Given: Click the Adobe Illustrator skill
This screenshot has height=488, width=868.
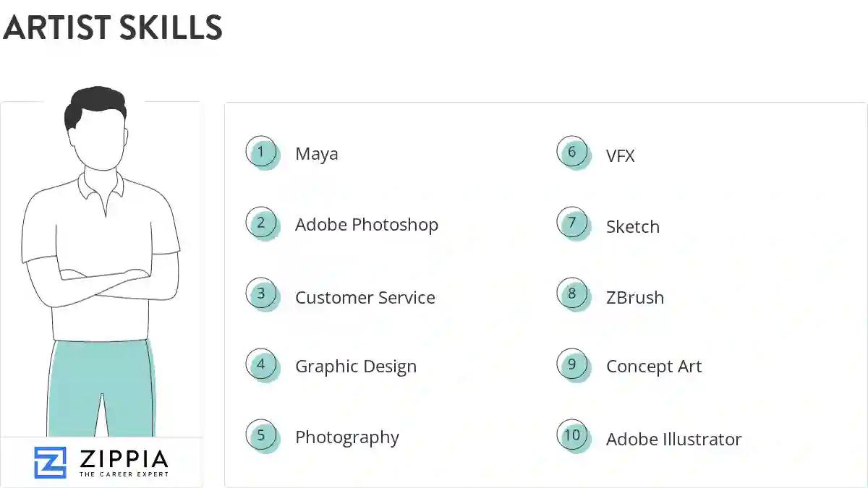Looking at the screenshot, I should tap(674, 439).
